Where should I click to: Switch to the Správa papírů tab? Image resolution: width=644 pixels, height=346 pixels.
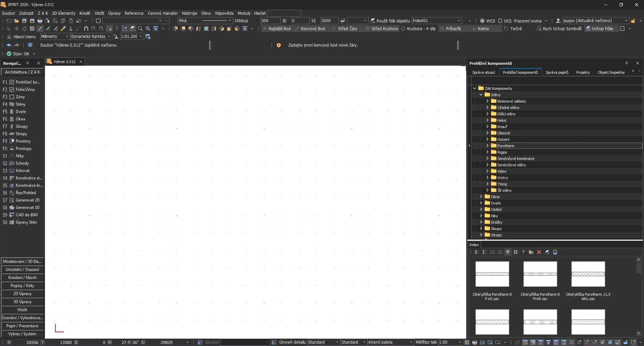556,72
